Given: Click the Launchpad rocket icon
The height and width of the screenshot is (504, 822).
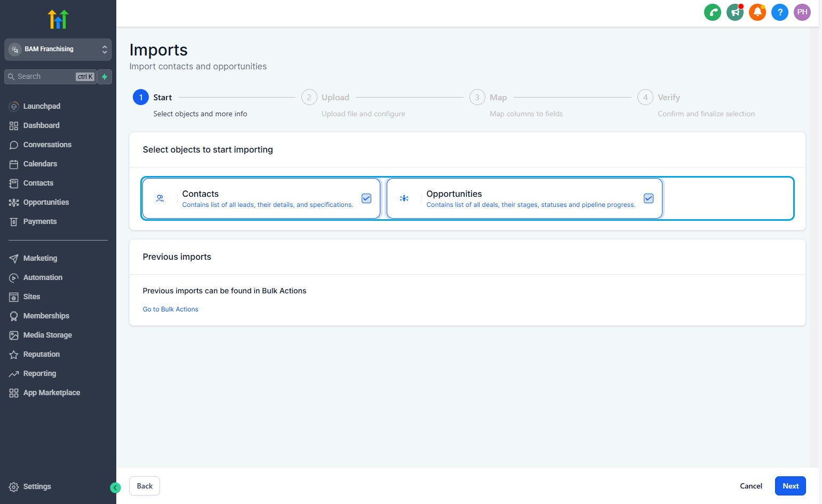Looking at the screenshot, I should pyautogui.click(x=14, y=106).
